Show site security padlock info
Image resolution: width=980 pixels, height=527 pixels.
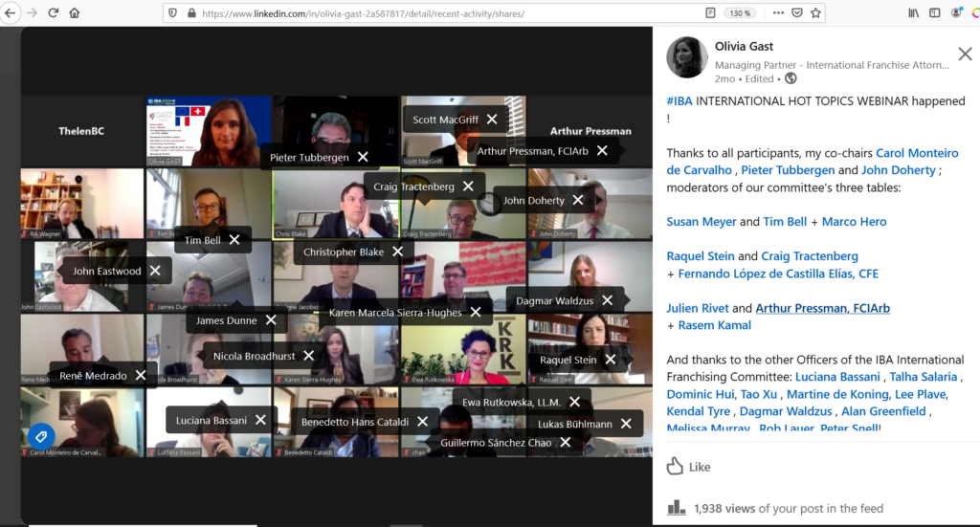[191, 13]
